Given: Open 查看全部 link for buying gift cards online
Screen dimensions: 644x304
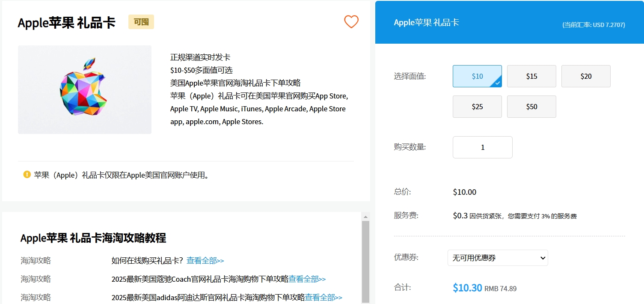Looking at the screenshot, I should tap(205, 261).
